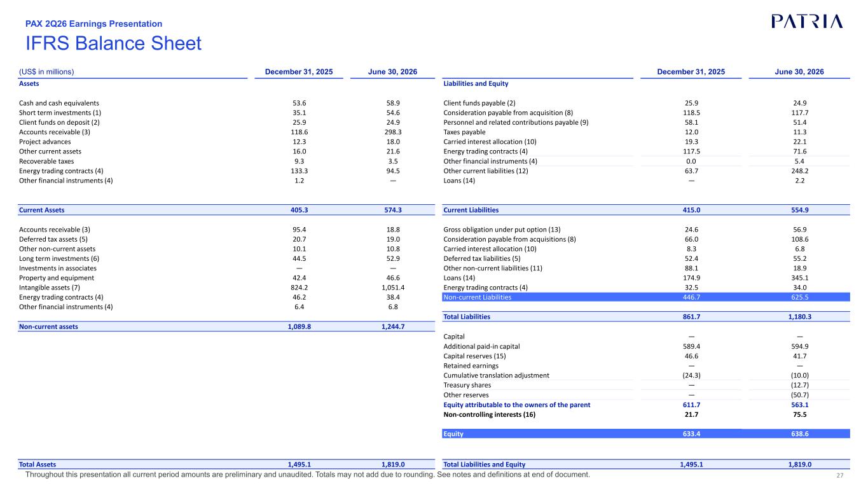Click Intangible assets value 824.2
This screenshot has width=868, height=488.
(x=299, y=288)
